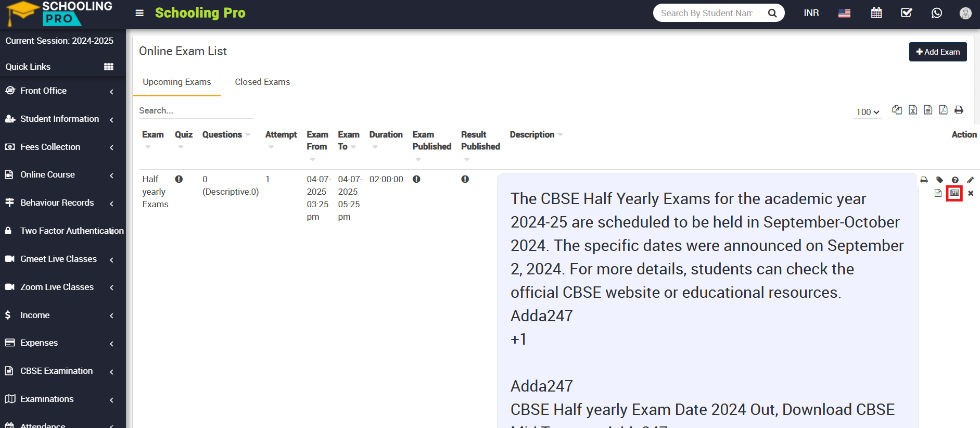Click the exam table Search... field
This screenshot has width=980, height=428.
tap(195, 111)
